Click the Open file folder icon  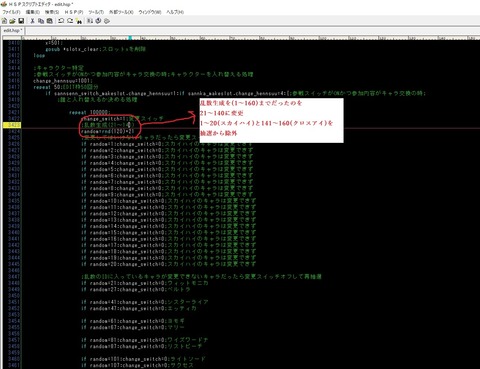click(x=12, y=21)
